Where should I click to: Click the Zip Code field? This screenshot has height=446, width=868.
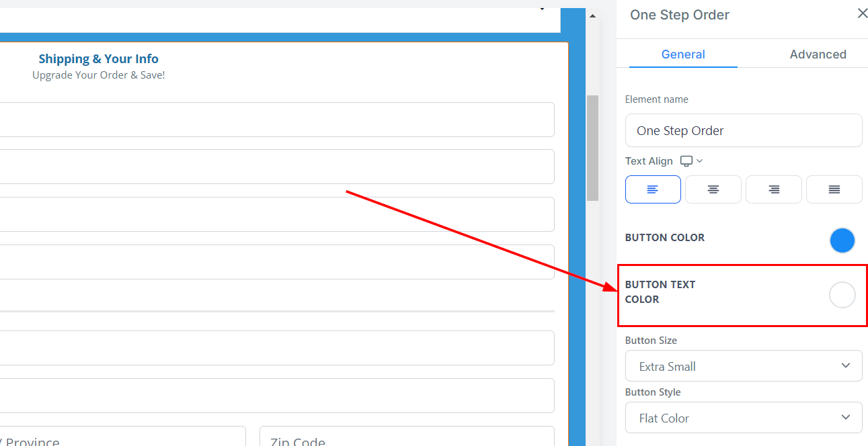click(407, 437)
